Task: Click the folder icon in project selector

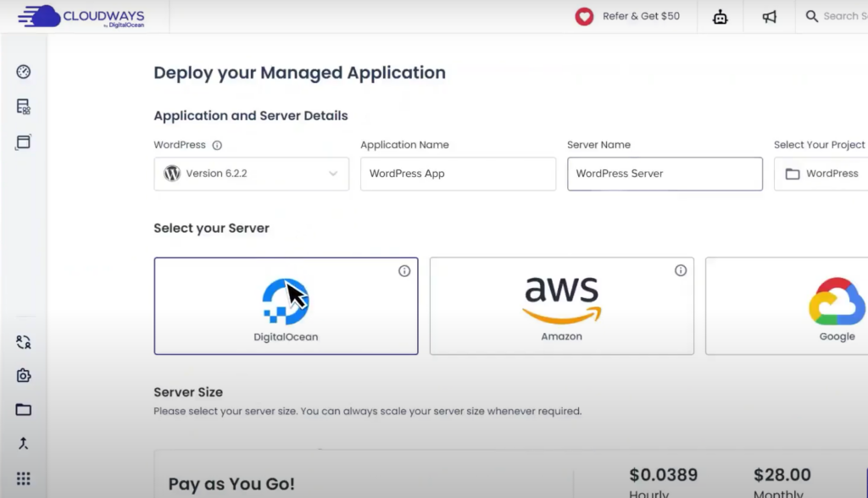Action: coord(793,174)
